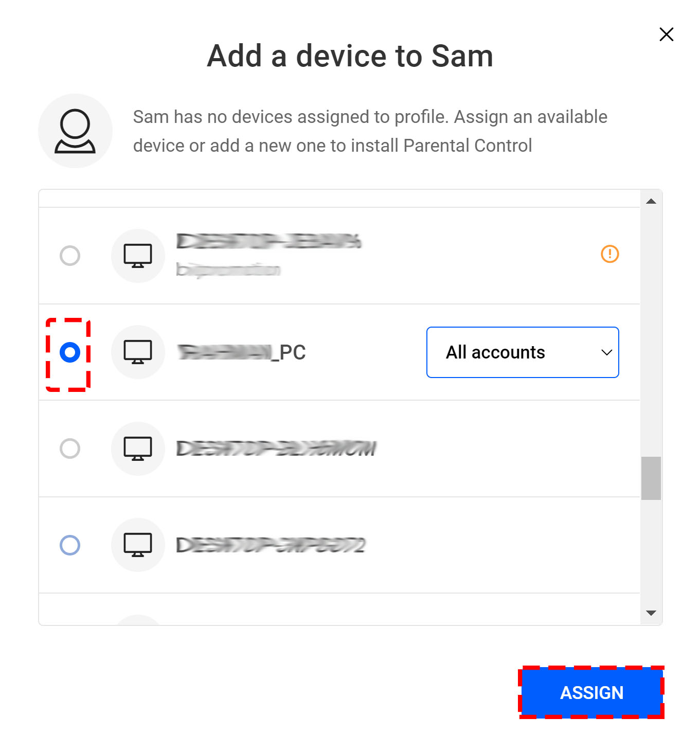Select the radio button for the device with the warning
The width and height of the screenshot is (700, 753).
click(70, 256)
